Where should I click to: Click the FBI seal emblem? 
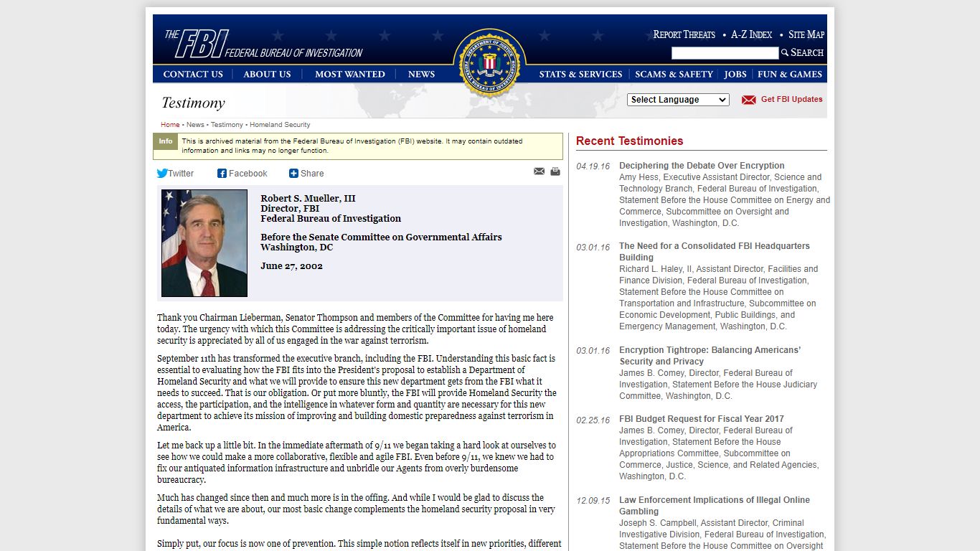click(x=490, y=63)
